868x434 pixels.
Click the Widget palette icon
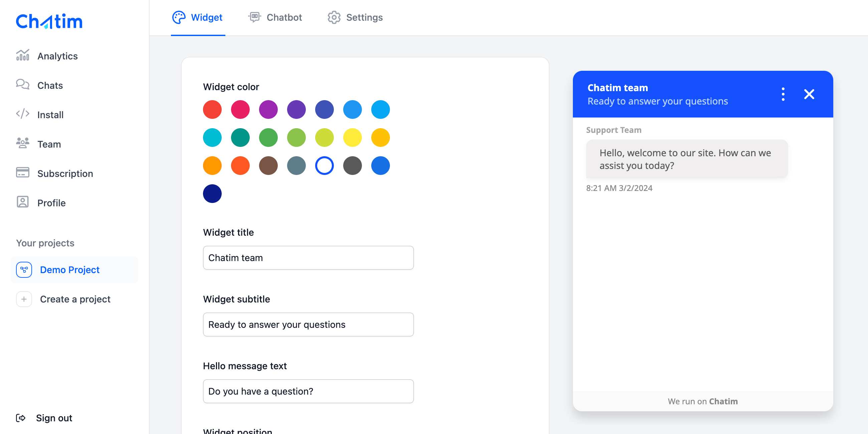coord(179,17)
